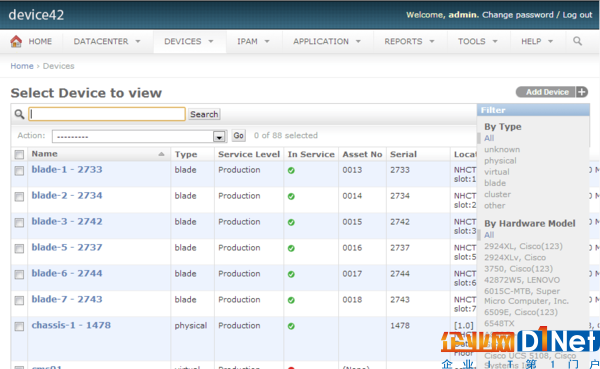Click the Home breadcrumb link
Image resolution: width=600 pixels, height=369 pixels.
click(x=22, y=66)
